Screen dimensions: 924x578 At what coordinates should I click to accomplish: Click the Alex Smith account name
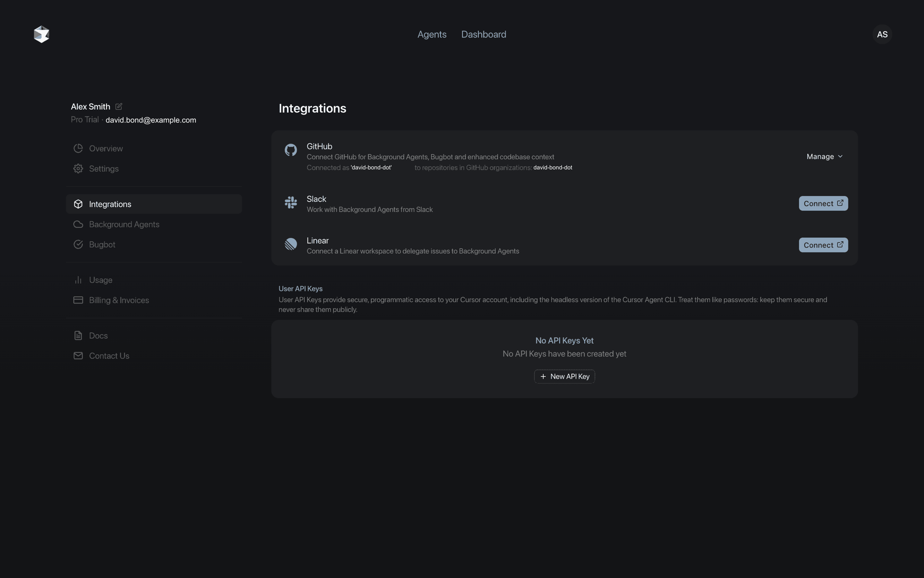pyautogui.click(x=90, y=106)
